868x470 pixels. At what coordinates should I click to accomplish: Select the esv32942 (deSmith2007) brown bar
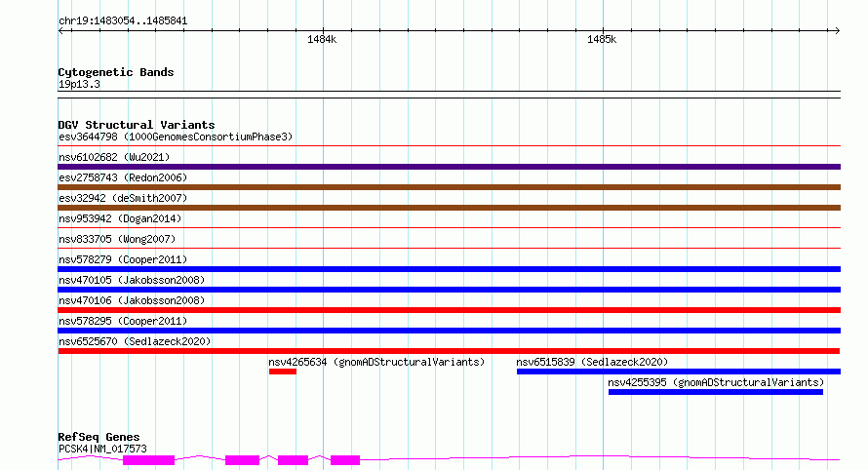[449, 208]
